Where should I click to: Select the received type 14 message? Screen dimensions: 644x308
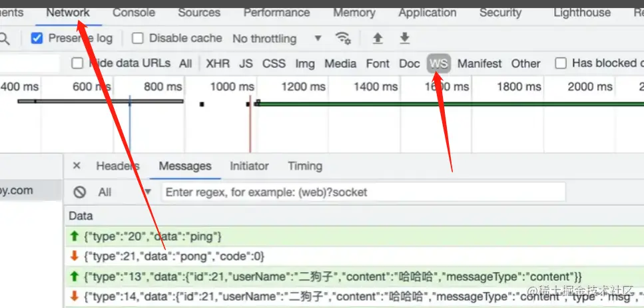[354, 296]
